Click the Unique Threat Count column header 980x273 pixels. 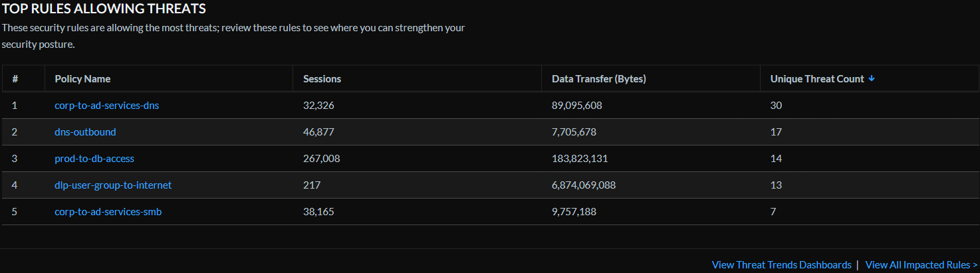[x=816, y=78]
